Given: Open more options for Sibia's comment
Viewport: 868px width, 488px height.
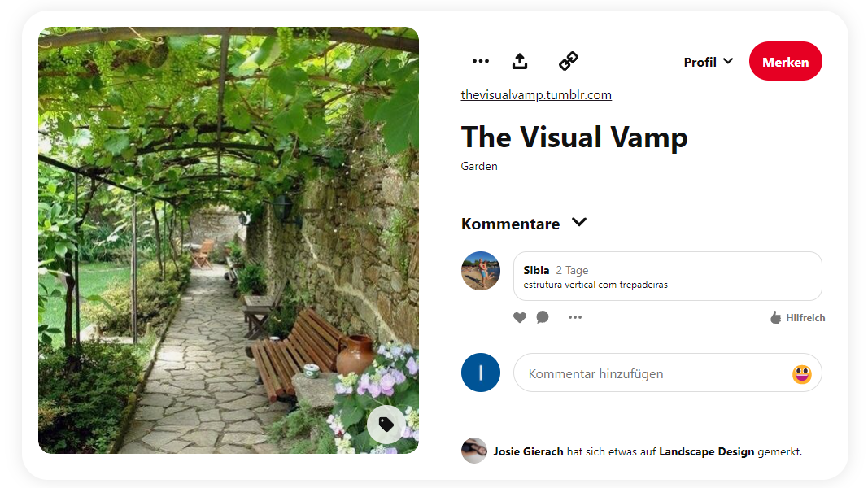Looking at the screenshot, I should pos(575,317).
